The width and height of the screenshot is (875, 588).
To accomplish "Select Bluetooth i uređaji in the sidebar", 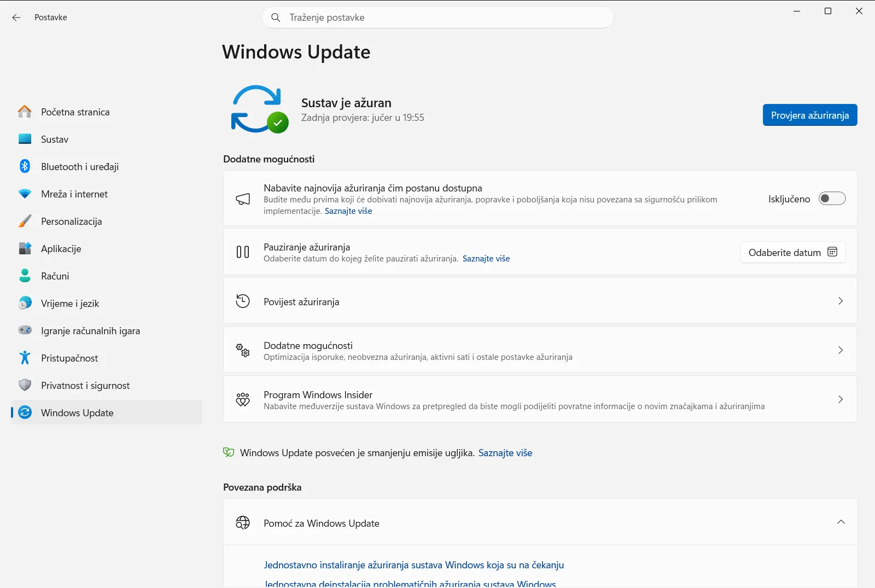I will tap(106, 166).
